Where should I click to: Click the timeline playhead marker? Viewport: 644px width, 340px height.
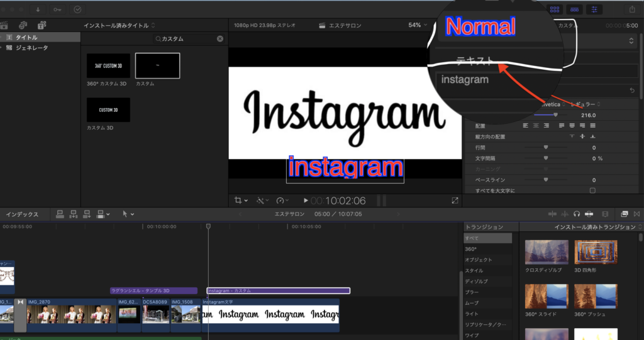(x=208, y=226)
